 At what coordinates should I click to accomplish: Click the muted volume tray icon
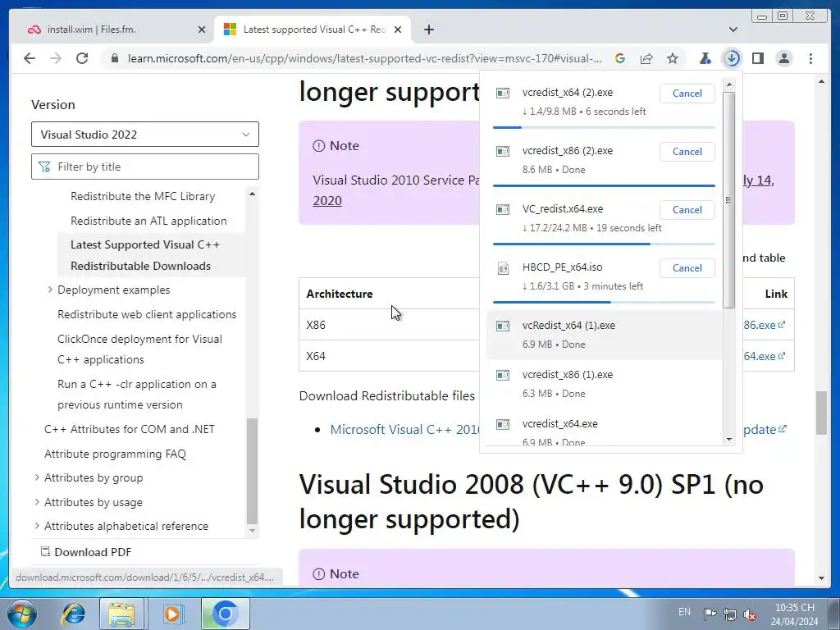(x=750, y=614)
